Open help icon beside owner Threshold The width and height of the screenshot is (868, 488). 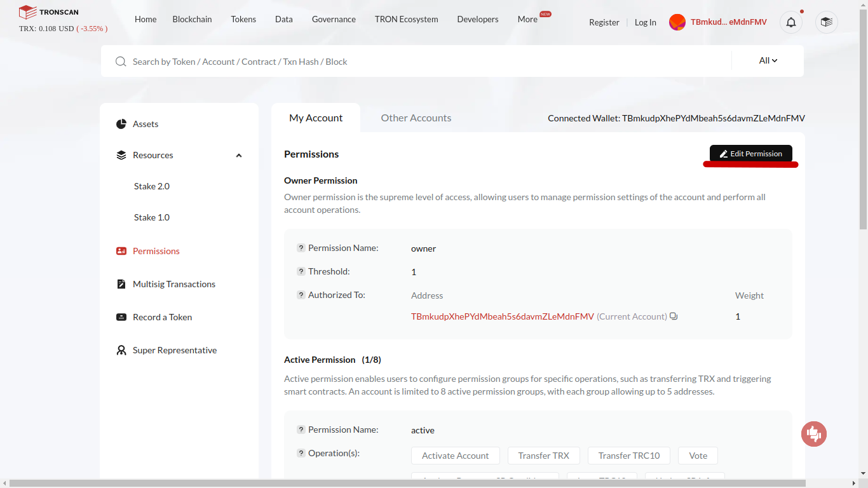301,271
